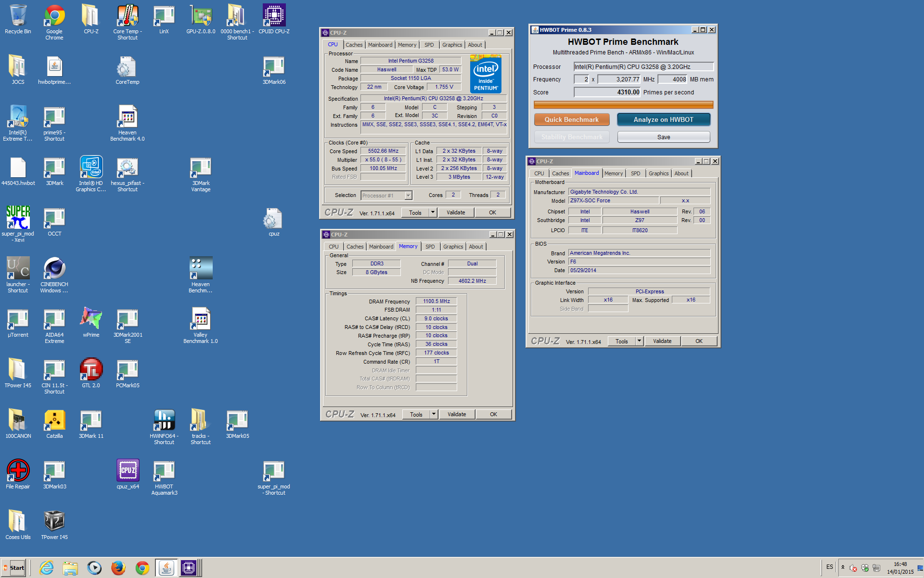Click Tools button in Mainboard CPU-Z window
Screen dimensions: 924x578
(x=621, y=341)
